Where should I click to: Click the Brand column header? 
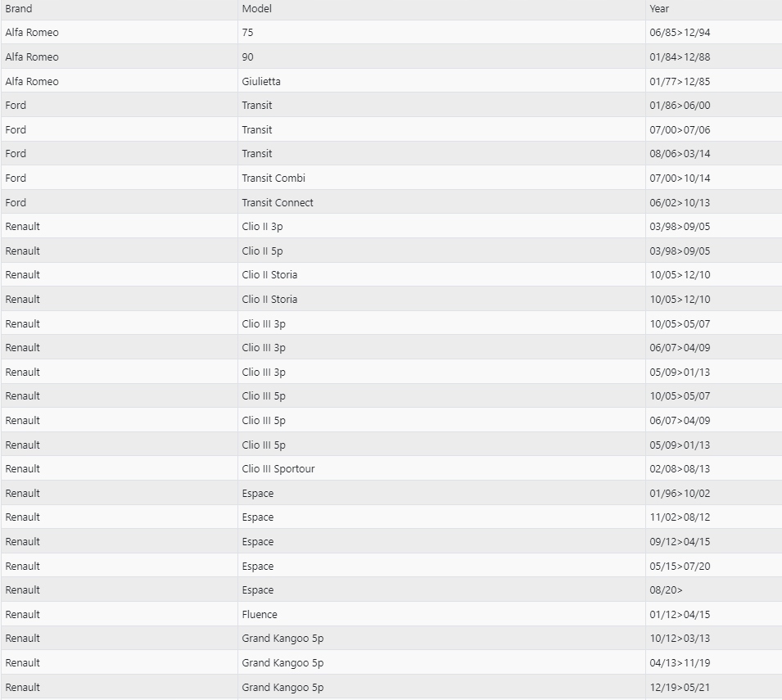(x=19, y=9)
